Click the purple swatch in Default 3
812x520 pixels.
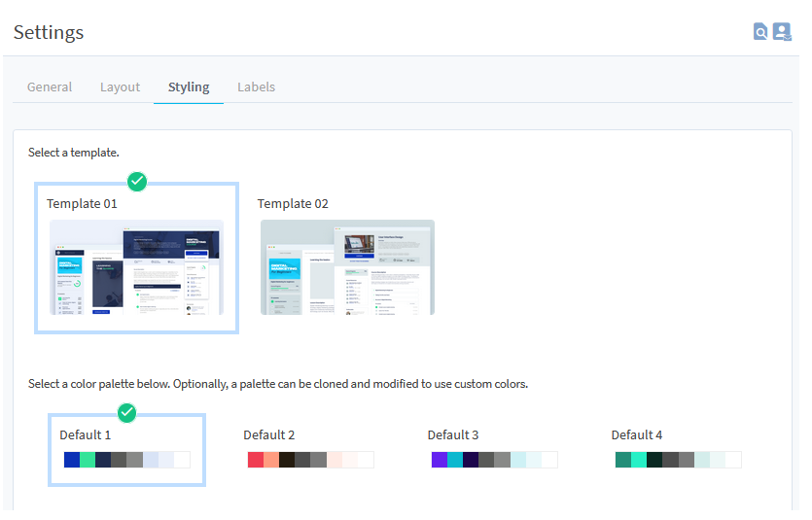tap(440, 460)
